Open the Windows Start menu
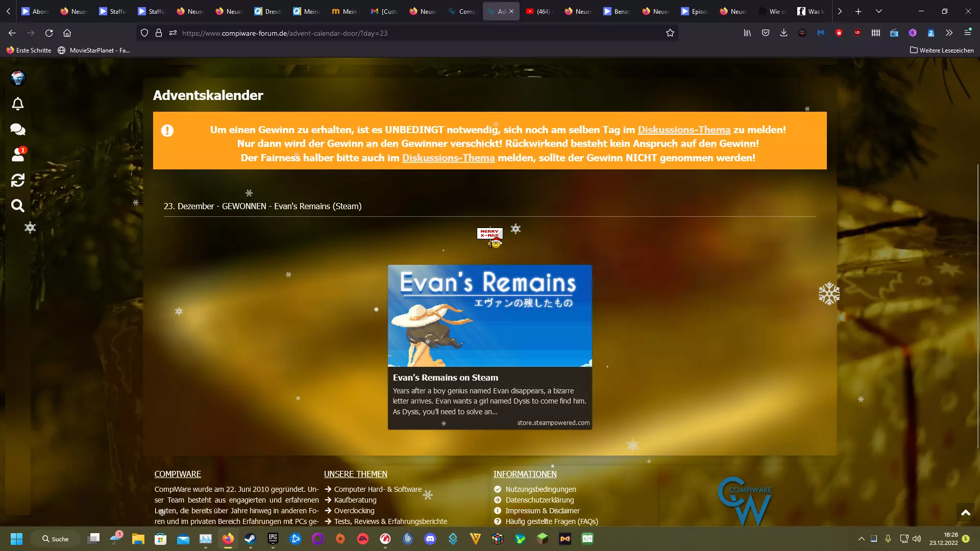 pyautogui.click(x=17, y=539)
